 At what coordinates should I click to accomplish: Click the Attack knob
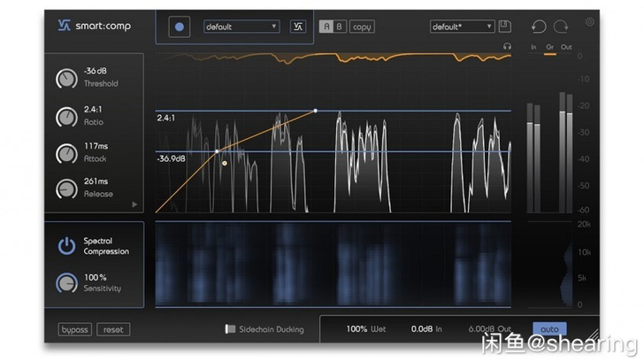coord(66,153)
